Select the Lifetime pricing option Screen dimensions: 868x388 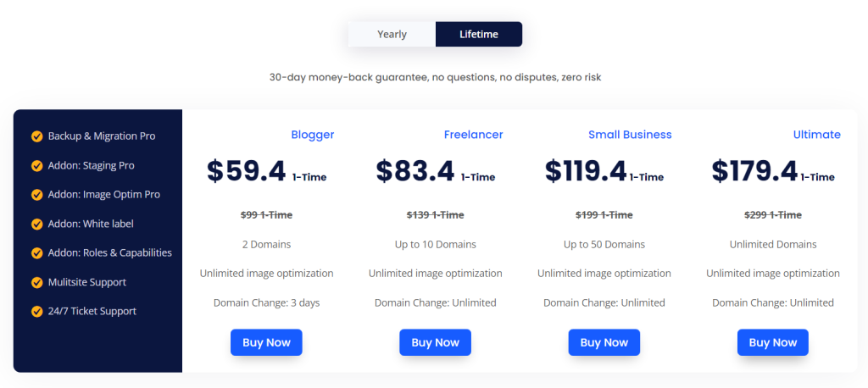[x=479, y=35]
